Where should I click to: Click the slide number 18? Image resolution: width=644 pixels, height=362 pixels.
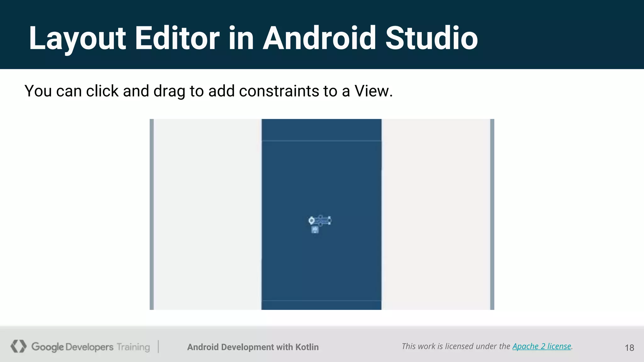[x=629, y=348]
